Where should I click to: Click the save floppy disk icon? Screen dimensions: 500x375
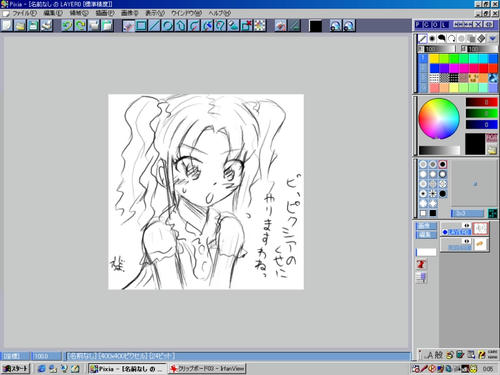point(33,26)
